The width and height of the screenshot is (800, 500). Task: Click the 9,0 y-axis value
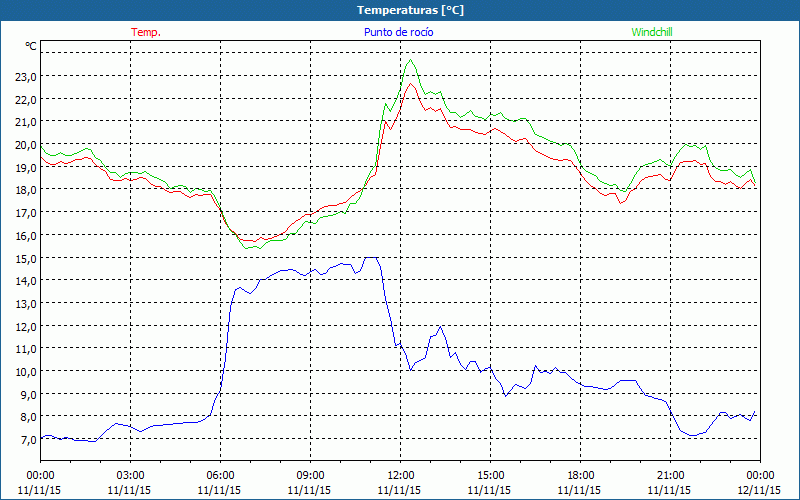click(x=28, y=394)
